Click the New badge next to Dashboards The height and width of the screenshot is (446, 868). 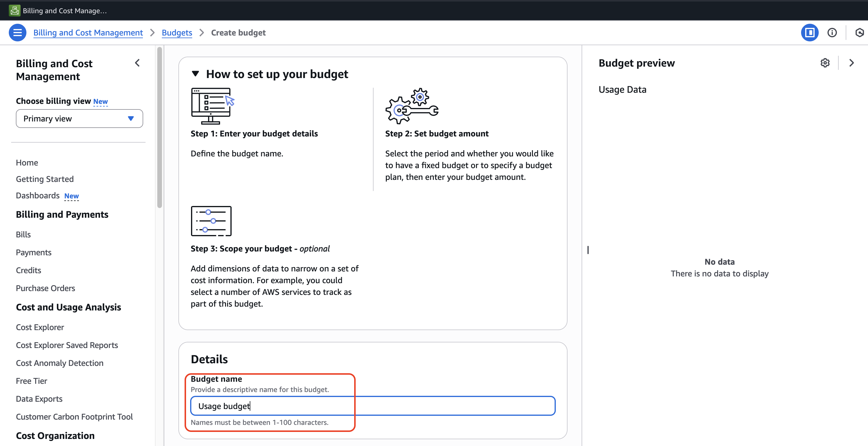click(x=71, y=196)
